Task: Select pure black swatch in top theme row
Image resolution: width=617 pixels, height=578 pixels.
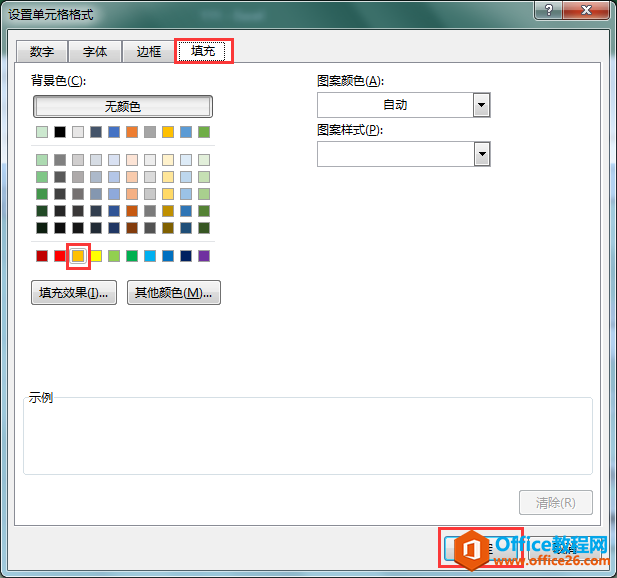Action: tap(60, 132)
